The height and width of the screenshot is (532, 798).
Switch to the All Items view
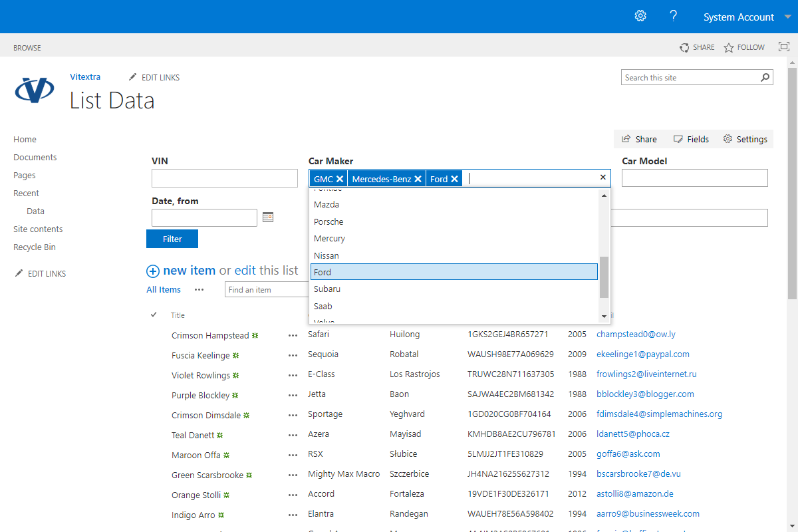coord(164,290)
